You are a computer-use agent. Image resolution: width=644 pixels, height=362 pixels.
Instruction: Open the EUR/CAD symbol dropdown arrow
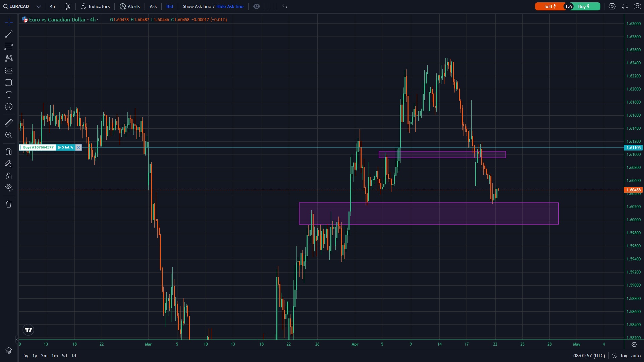click(39, 6)
